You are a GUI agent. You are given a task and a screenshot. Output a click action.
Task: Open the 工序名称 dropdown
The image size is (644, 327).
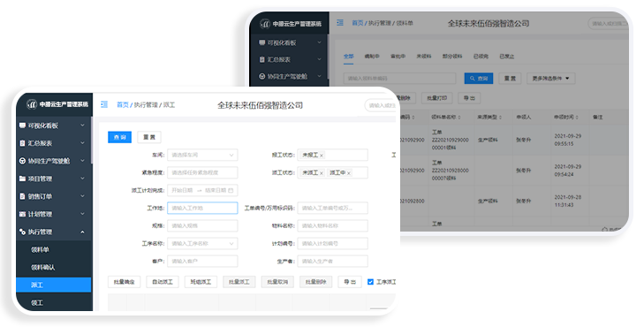point(202,244)
